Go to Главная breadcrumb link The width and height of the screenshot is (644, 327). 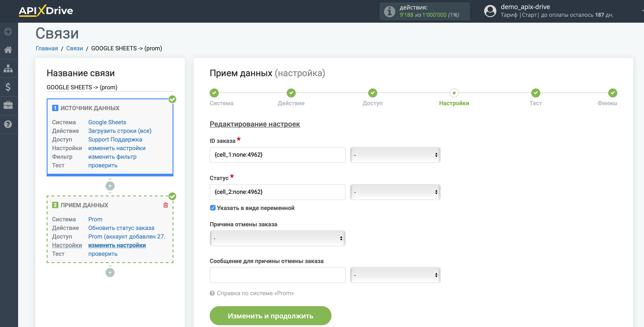(x=47, y=48)
